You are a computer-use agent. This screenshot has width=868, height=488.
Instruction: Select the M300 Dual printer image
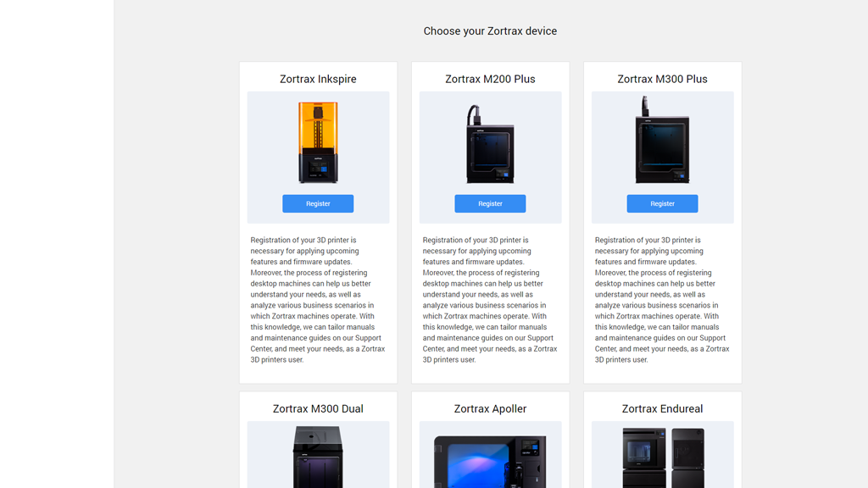coord(318,457)
